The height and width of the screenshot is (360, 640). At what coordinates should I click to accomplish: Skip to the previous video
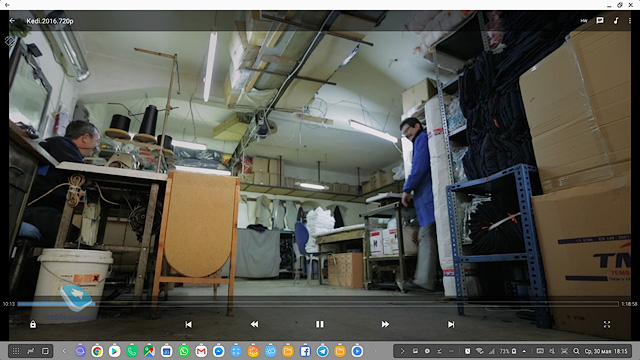[189, 324]
